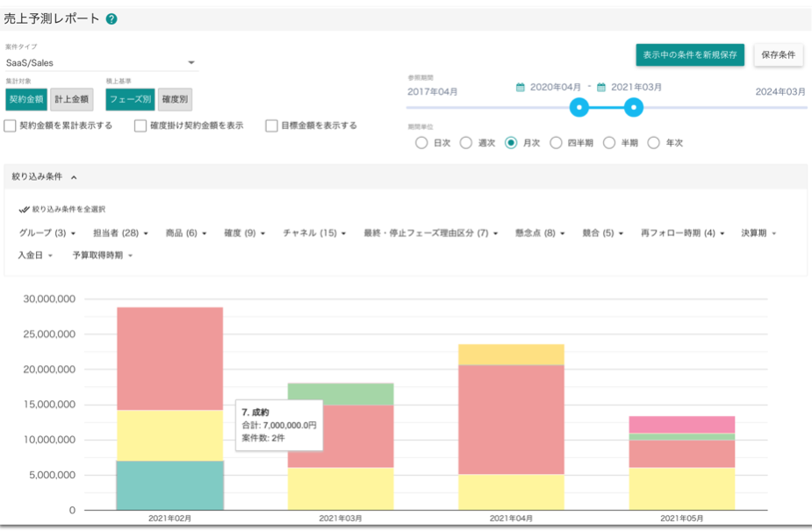Viewport: 812px width, 531px height.
Task: Click 表示中の条件を新規保存 button
Action: [x=690, y=54]
